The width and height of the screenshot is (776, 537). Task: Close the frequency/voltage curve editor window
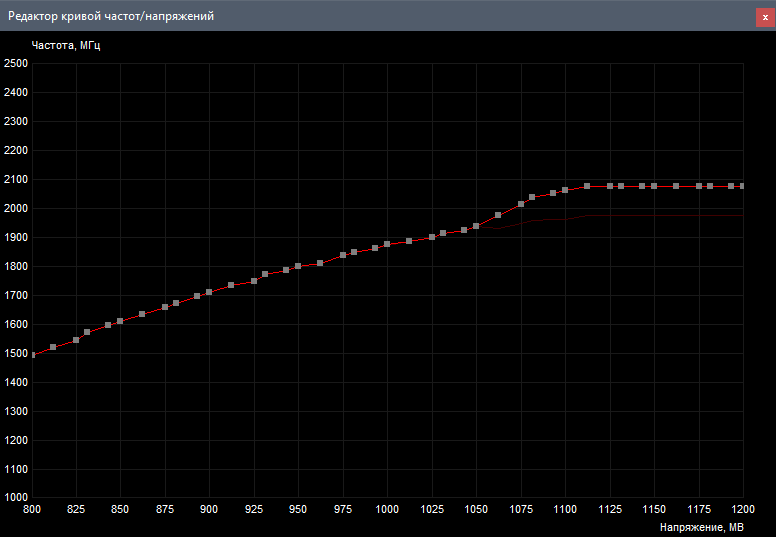point(766,17)
